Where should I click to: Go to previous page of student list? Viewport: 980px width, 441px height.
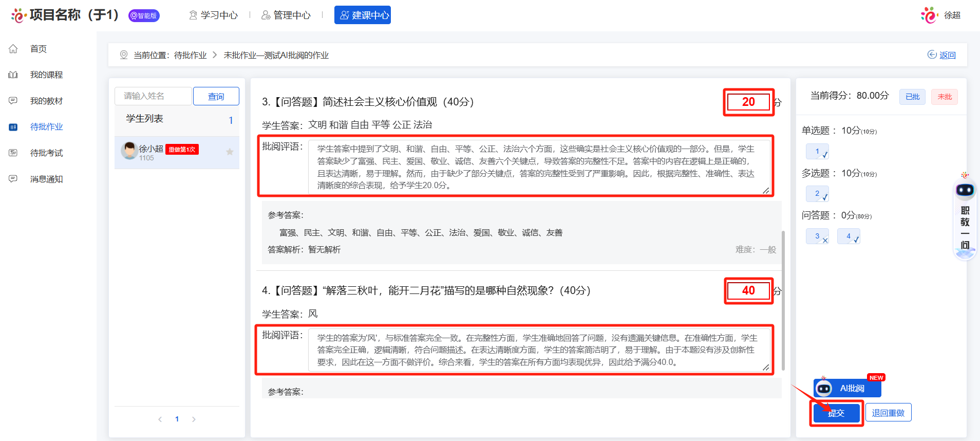(x=160, y=419)
